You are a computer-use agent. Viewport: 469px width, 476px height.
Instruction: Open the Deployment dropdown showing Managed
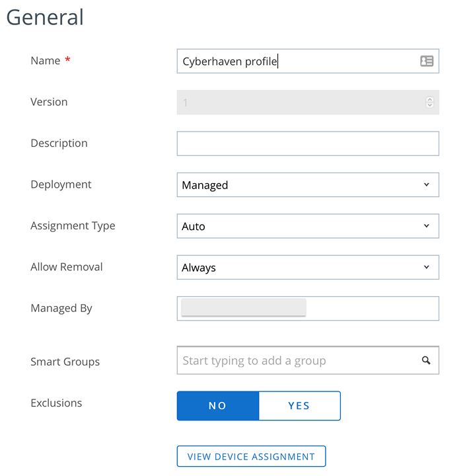(307, 185)
